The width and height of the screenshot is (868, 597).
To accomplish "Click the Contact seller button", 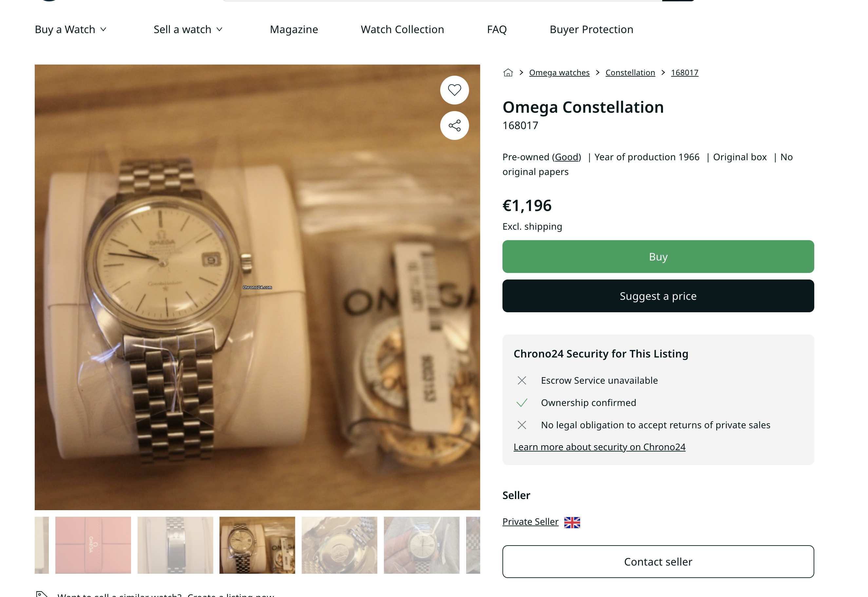I will click(657, 562).
